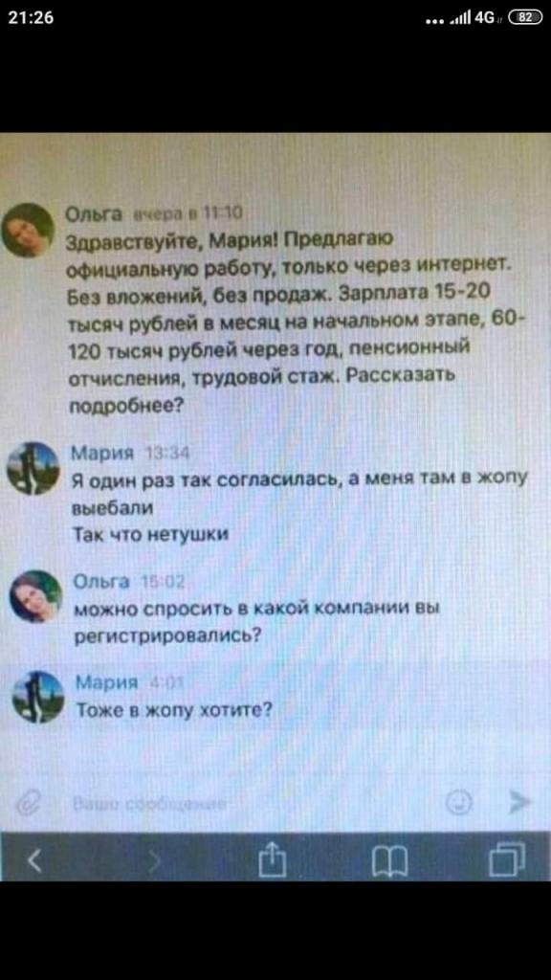Tap Ольга's avatar on the 15:02 message

point(35,596)
